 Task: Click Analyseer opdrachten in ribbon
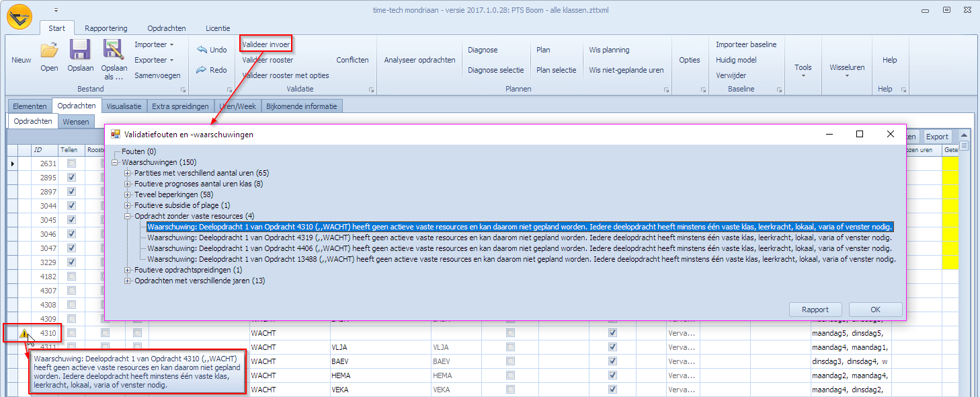point(420,60)
